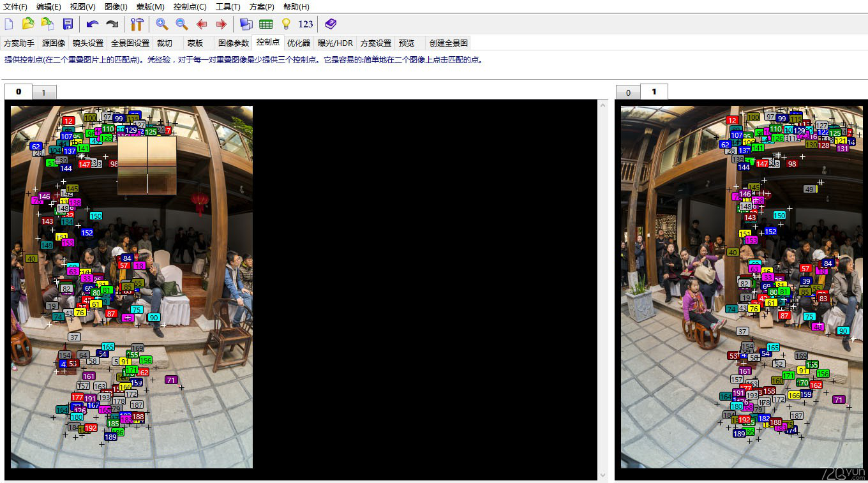The image size is (868, 483).
Task: Switch to the 曝光/HDR tab
Action: click(x=335, y=43)
